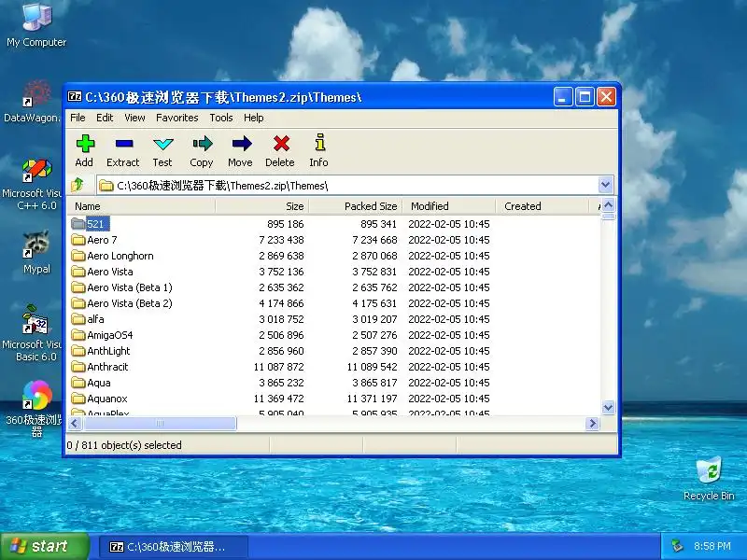This screenshot has width=747, height=560.
Task: Select Microsoft Visual C++ 6.0 shortcut
Action: (x=33, y=185)
